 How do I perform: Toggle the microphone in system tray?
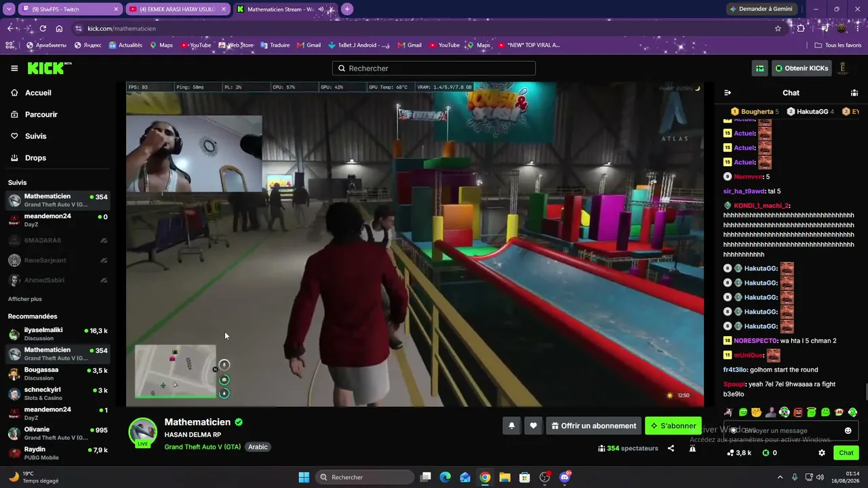pos(795,477)
